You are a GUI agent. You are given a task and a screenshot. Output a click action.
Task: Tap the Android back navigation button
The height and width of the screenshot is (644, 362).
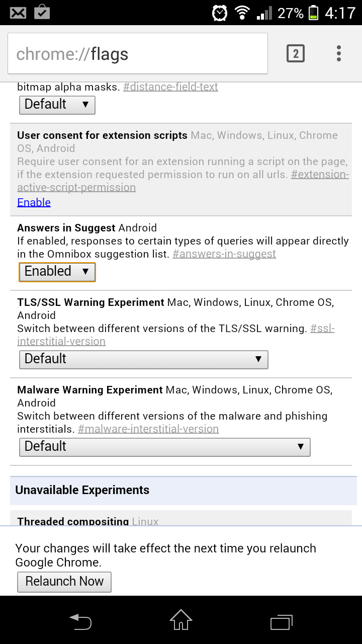[x=80, y=621]
